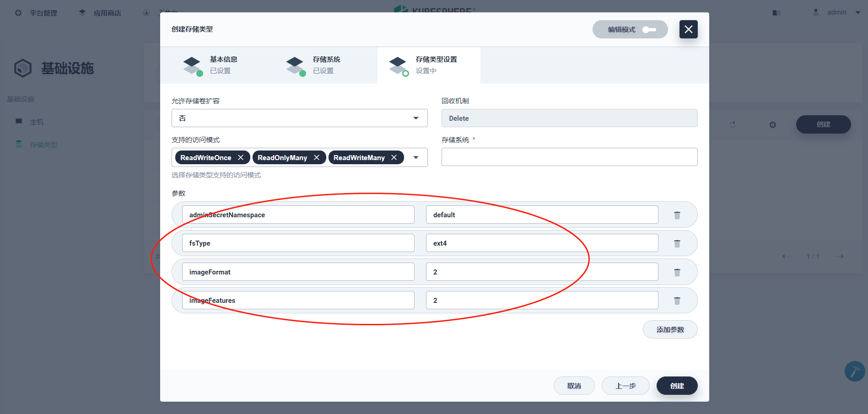Open 存储类型 in the left sidebar

[43, 145]
